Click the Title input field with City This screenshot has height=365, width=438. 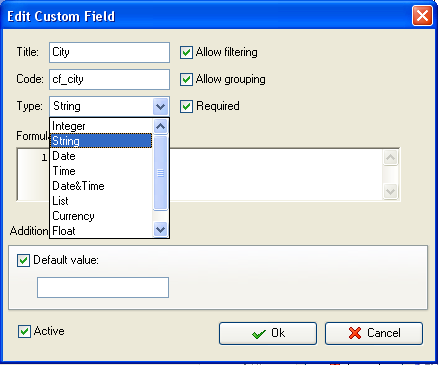click(109, 52)
